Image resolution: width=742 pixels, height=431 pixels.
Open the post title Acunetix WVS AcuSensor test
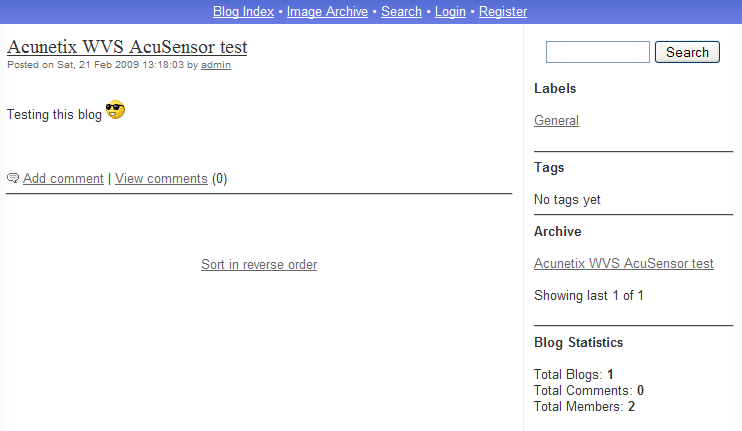pos(127,47)
